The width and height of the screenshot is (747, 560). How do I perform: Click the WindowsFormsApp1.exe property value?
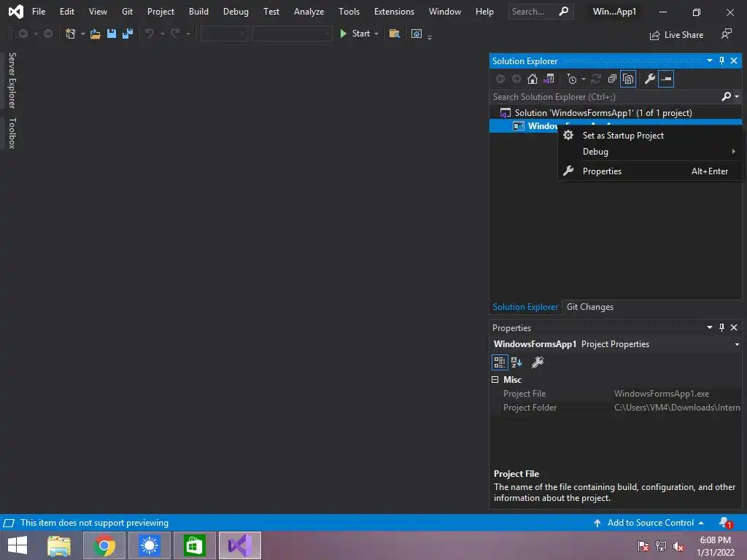point(661,394)
